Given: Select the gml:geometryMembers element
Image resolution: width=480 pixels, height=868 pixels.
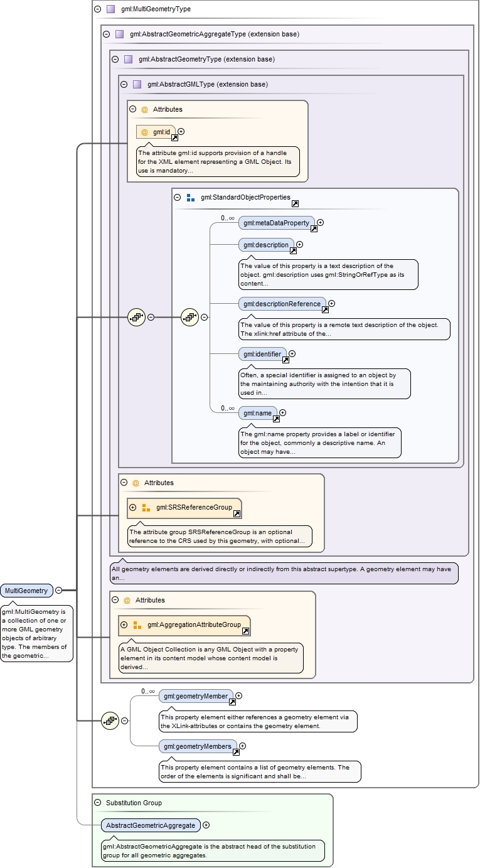Looking at the screenshot, I should (198, 746).
